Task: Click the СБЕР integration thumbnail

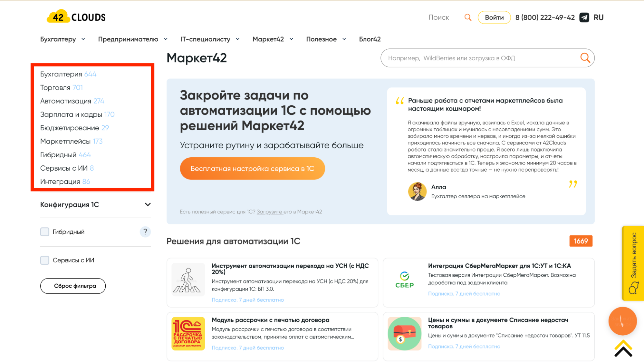Action: 404,280
